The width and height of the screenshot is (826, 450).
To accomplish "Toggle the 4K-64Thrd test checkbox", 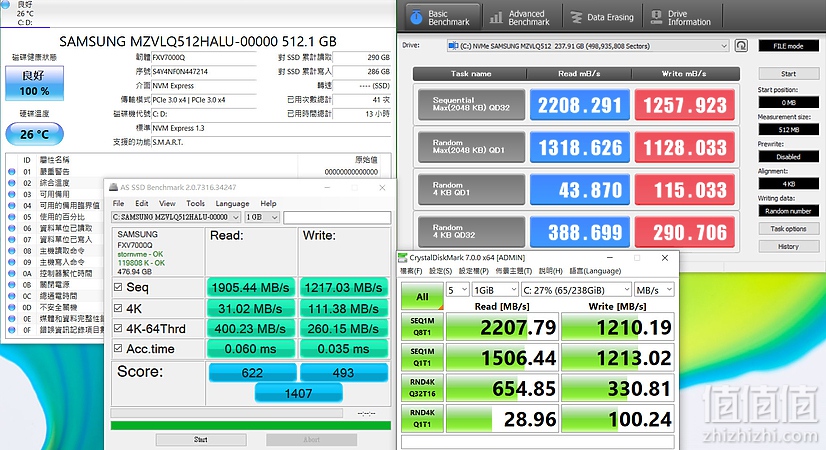I will click(x=118, y=328).
